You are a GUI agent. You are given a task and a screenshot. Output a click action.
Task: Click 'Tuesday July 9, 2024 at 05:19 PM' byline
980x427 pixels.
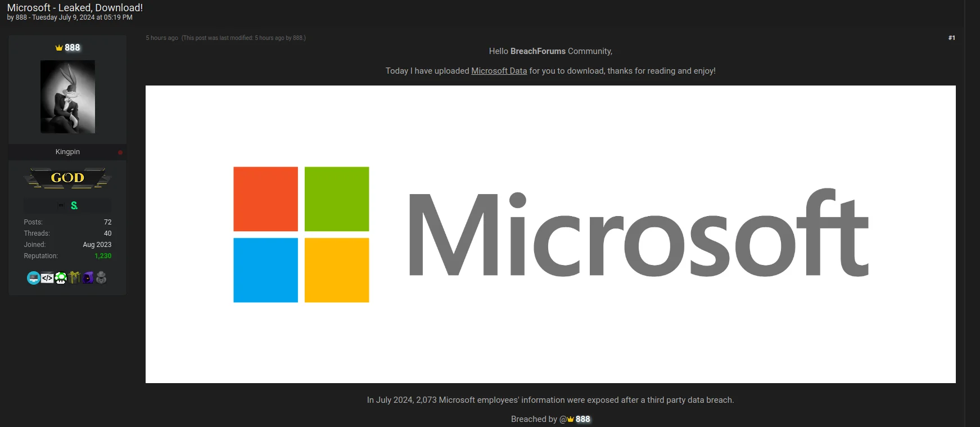click(82, 17)
